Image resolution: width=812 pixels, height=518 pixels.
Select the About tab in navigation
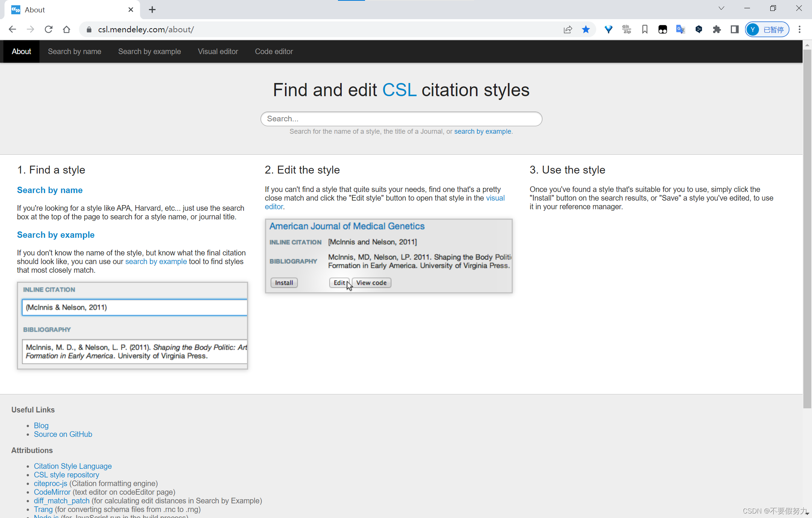[21, 51]
